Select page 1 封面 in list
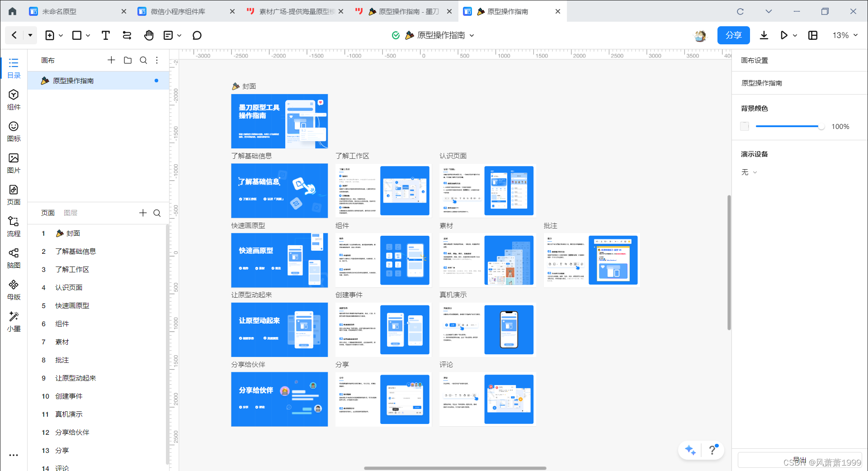This screenshot has width=868, height=471. point(97,233)
